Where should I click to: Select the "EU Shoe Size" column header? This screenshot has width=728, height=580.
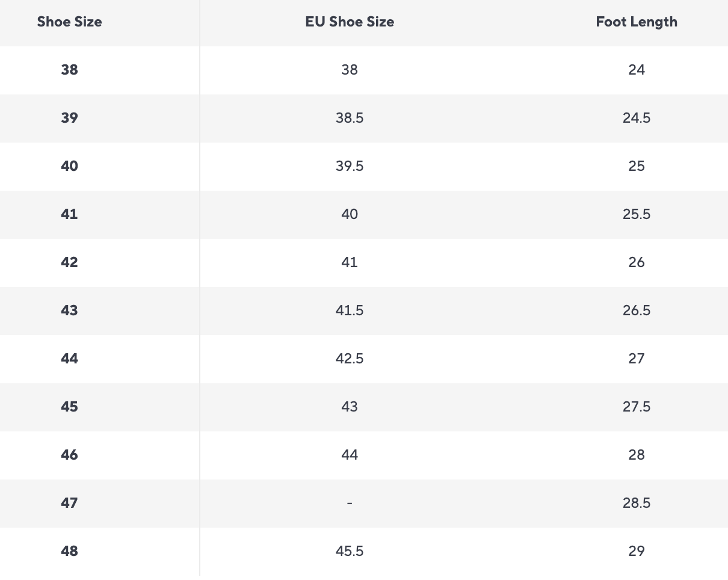[x=350, y=22]
